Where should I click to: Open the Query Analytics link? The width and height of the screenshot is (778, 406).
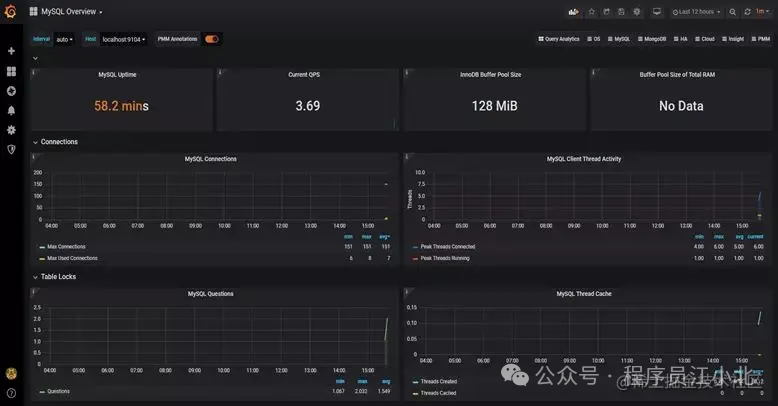tap(560, 39)
